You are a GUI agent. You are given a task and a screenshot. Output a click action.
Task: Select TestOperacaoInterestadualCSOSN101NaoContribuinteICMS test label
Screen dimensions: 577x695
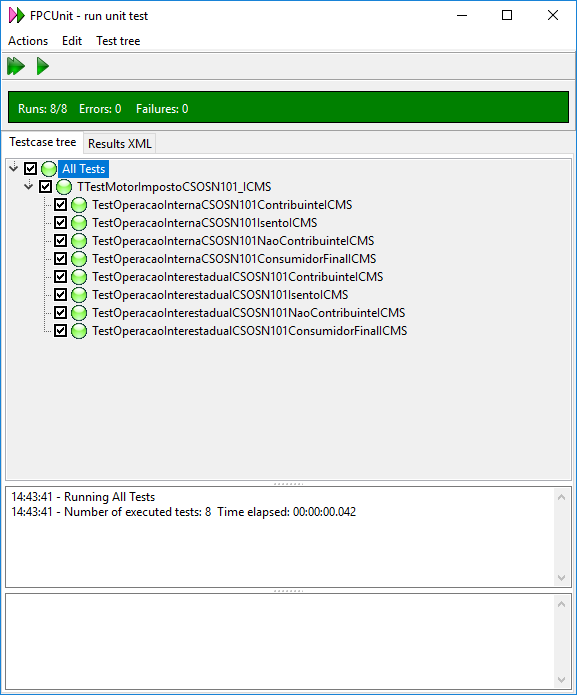click(249, 313)
